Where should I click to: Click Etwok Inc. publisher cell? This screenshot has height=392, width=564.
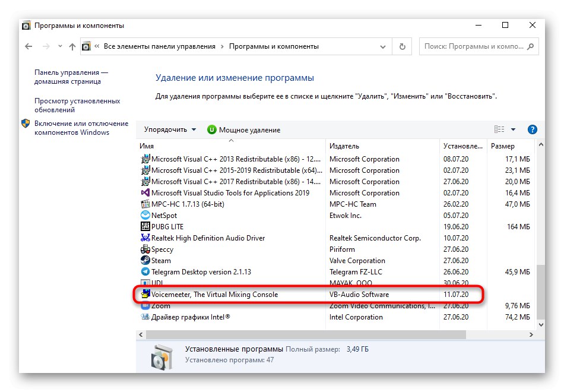pyautogui.click(x=346, y=215)
